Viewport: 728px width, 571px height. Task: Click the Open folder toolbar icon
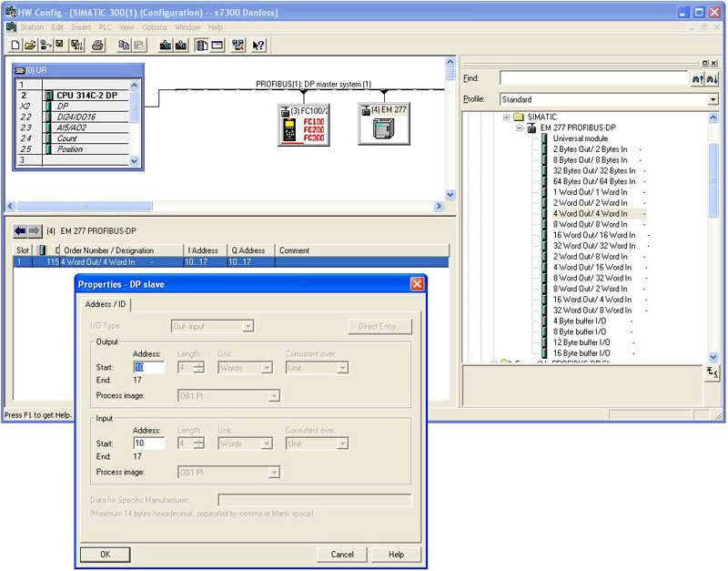click(30, 45)
